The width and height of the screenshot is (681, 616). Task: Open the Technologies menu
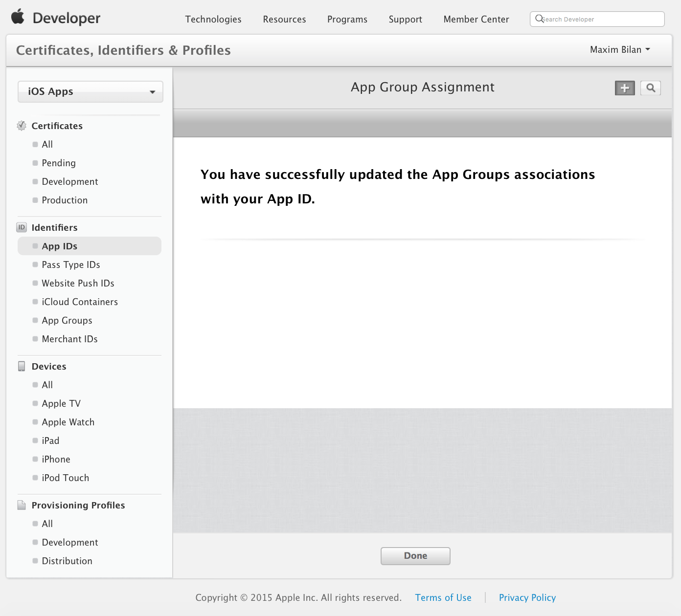tap(213, 20)
